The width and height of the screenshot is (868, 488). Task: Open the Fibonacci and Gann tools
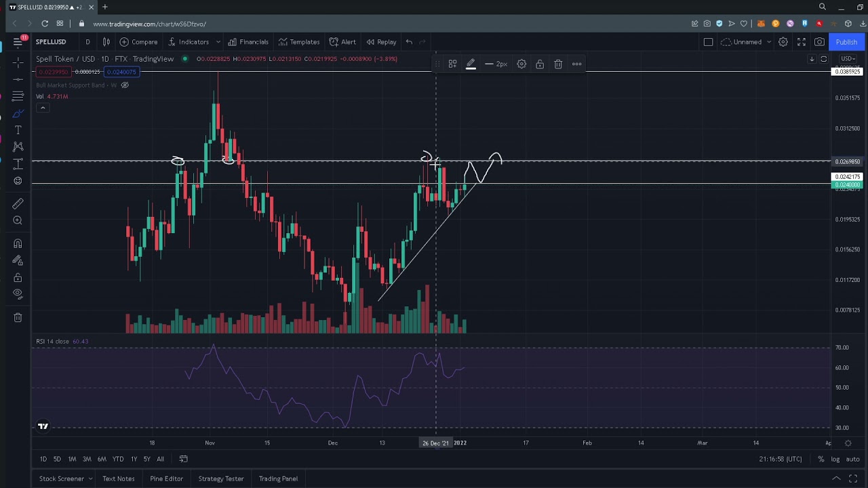click(18, 96)
